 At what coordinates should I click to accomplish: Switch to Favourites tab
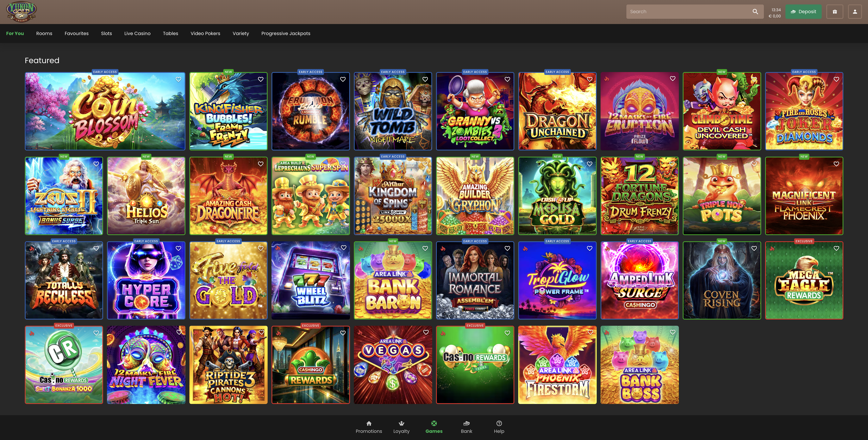point(77,33)
